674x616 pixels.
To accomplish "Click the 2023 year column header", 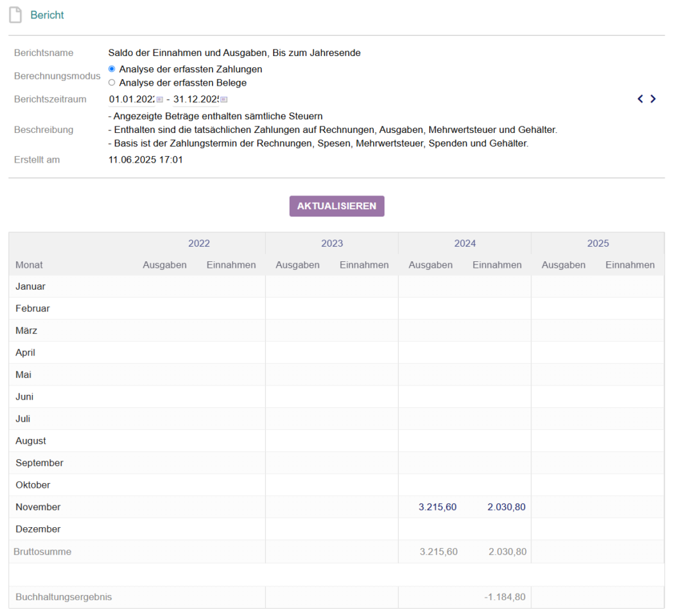I will coord(332,244).
